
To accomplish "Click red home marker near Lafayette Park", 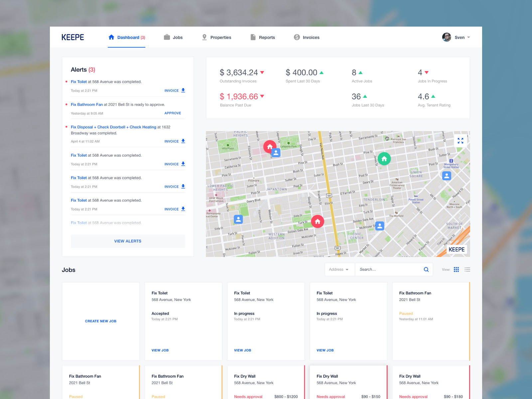I will point(270,146).
